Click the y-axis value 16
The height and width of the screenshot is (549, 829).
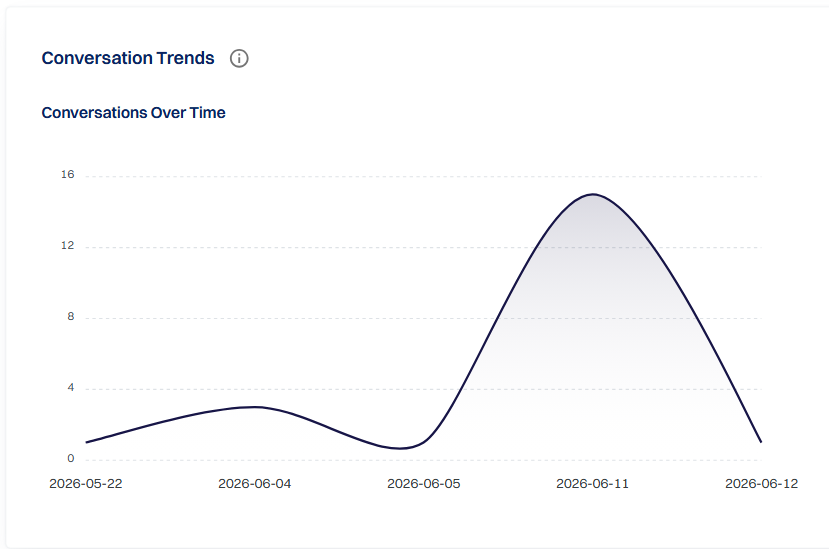point(68,175)
